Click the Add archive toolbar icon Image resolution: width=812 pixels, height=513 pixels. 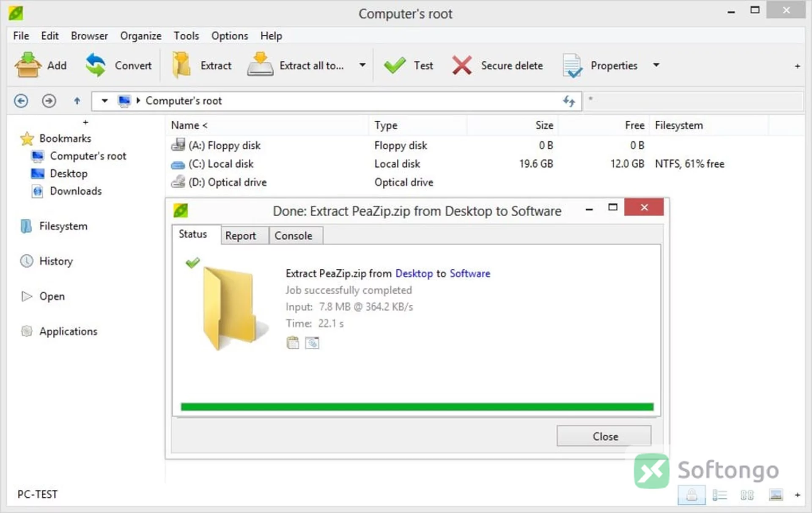coord(27,65)
